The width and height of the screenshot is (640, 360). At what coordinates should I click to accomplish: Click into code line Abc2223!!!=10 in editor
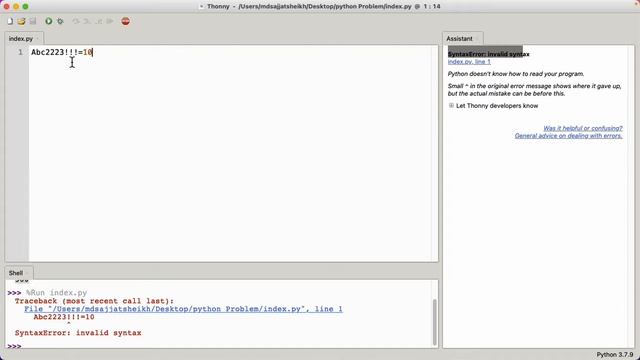[62, 52]
